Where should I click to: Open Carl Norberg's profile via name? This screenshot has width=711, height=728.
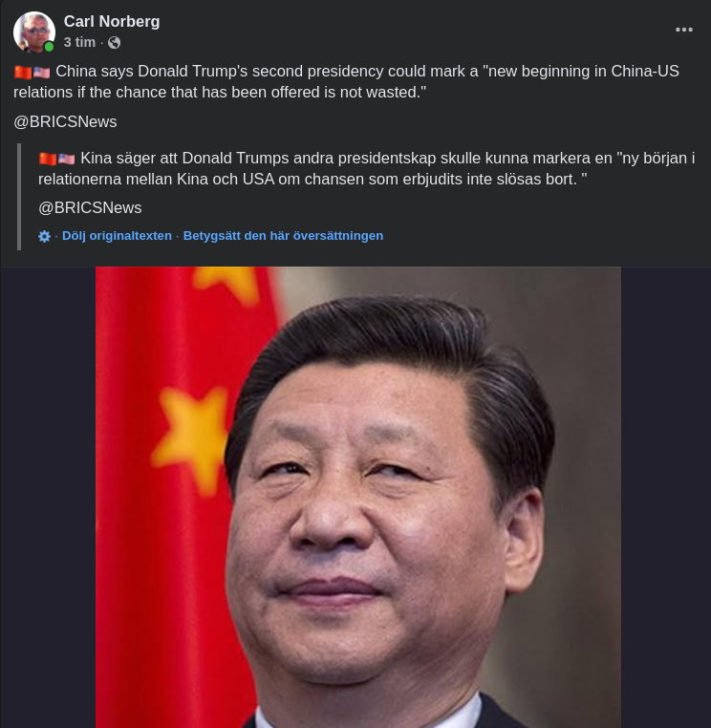tap(112, 21)
